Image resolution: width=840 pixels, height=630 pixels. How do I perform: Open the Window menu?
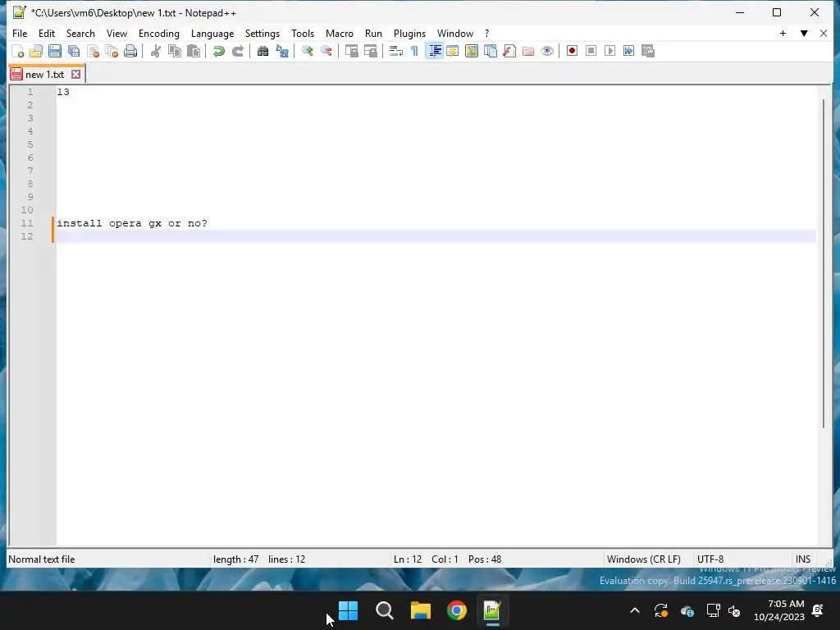[455, 33]
